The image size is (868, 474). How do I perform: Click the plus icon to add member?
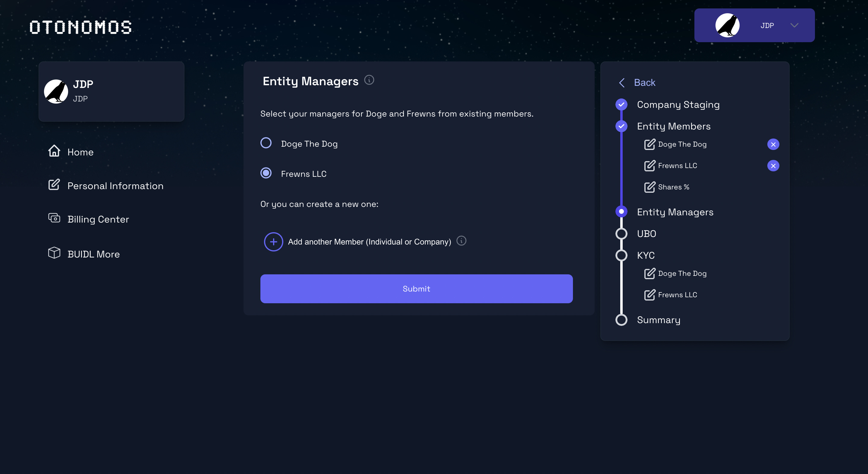click(x=273, y=242)
